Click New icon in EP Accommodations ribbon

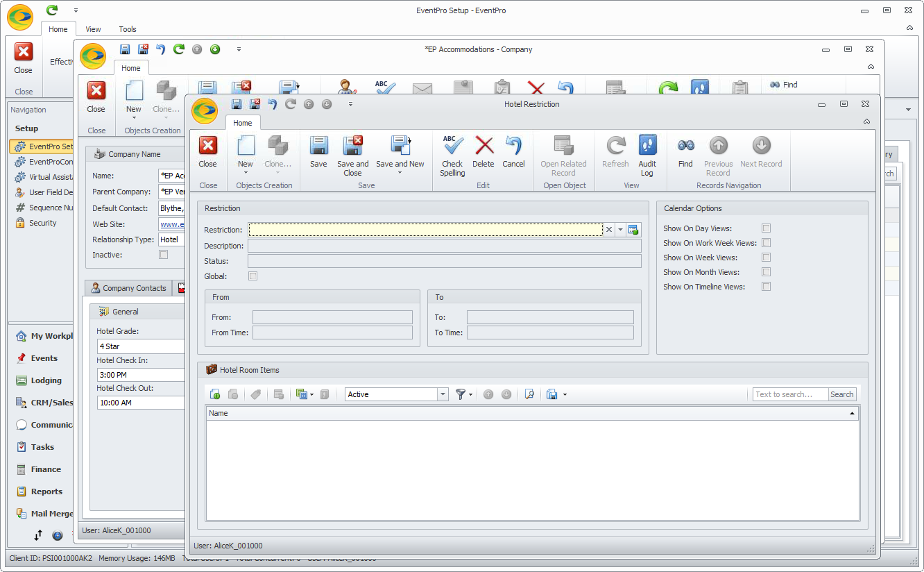coord(134,91)
